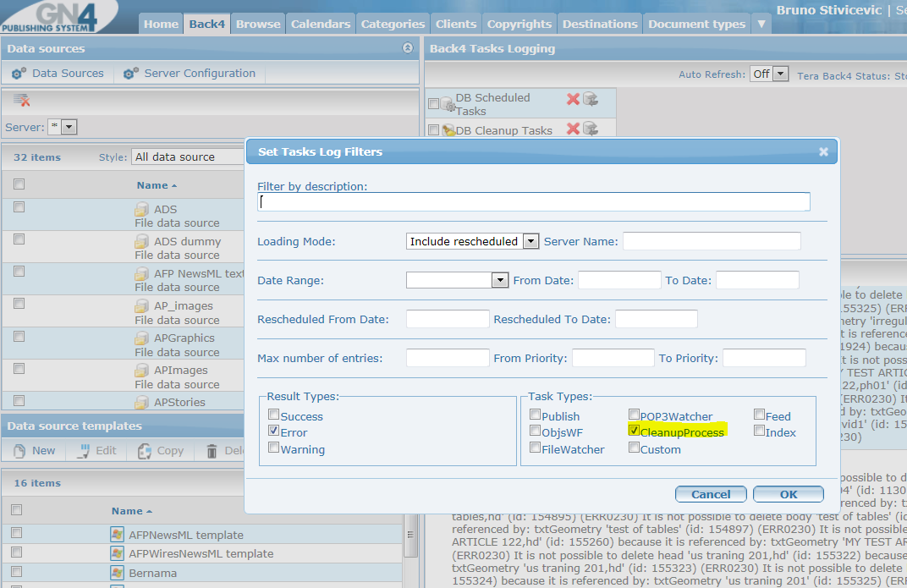Open the settings icon for DB Scheduled Tasks
Screen dimensions: 907x588
click(x=590, y=99)
